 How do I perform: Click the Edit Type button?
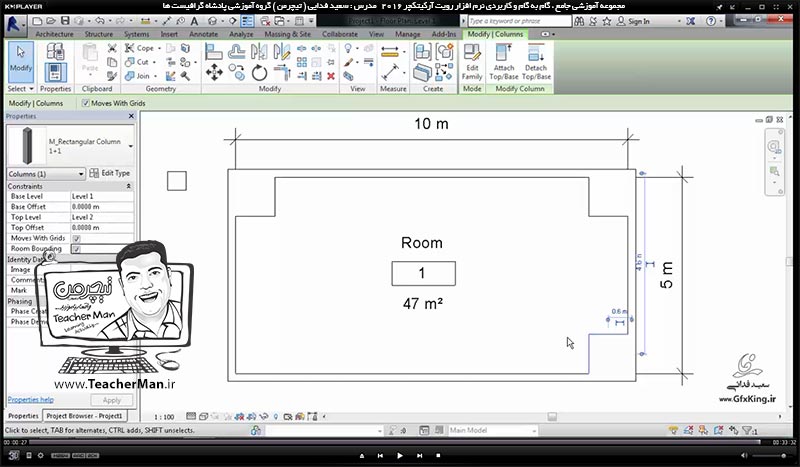[x=110, y=174]
